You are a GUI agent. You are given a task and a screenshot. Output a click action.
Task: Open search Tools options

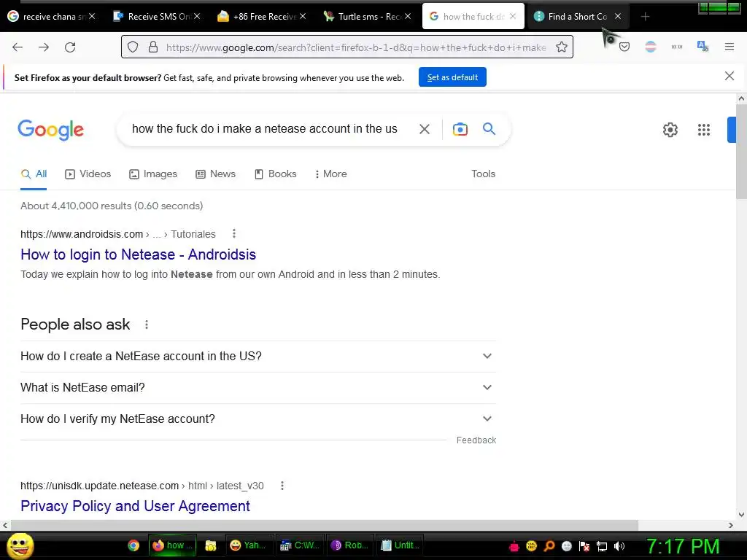point(483,174)
